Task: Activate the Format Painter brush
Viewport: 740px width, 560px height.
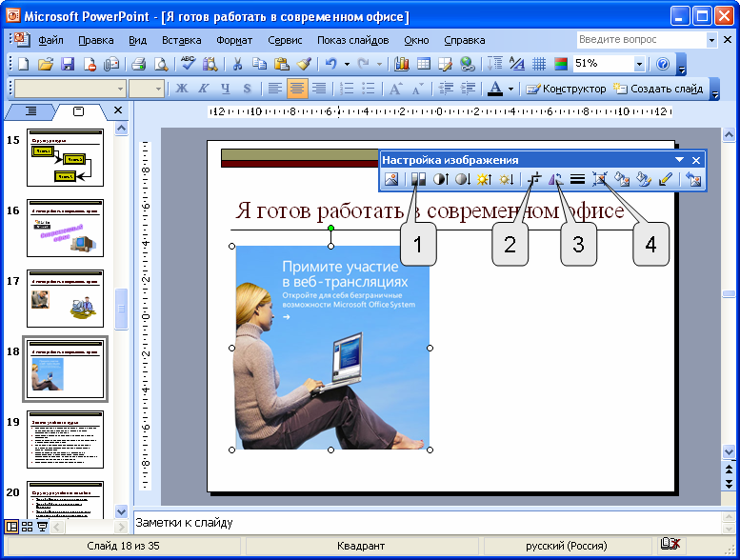Action: (304, 64)
